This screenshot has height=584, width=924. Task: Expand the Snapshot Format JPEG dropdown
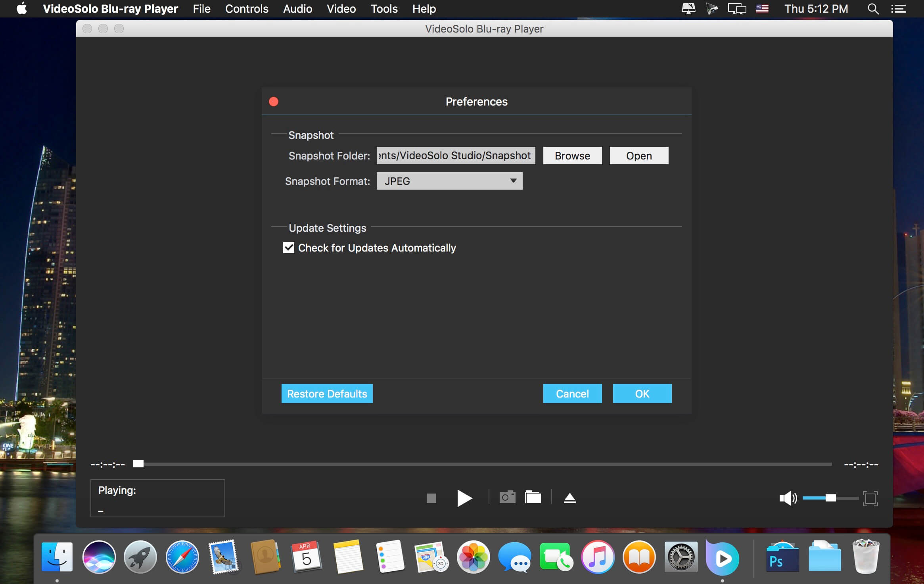pos(449,181)
